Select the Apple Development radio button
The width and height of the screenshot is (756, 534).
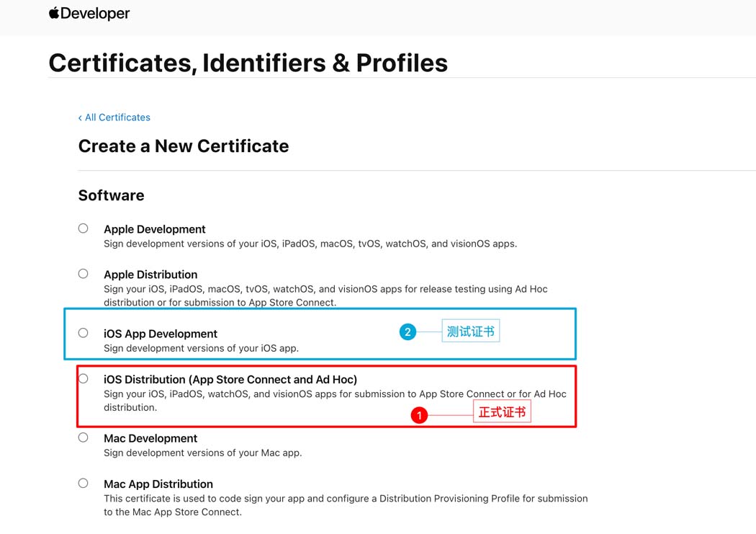point(84,228)
